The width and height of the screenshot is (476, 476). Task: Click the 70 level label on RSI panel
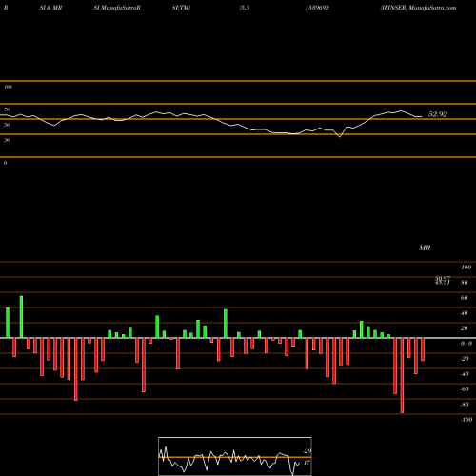pyautogui.click(x=7, y=109)
